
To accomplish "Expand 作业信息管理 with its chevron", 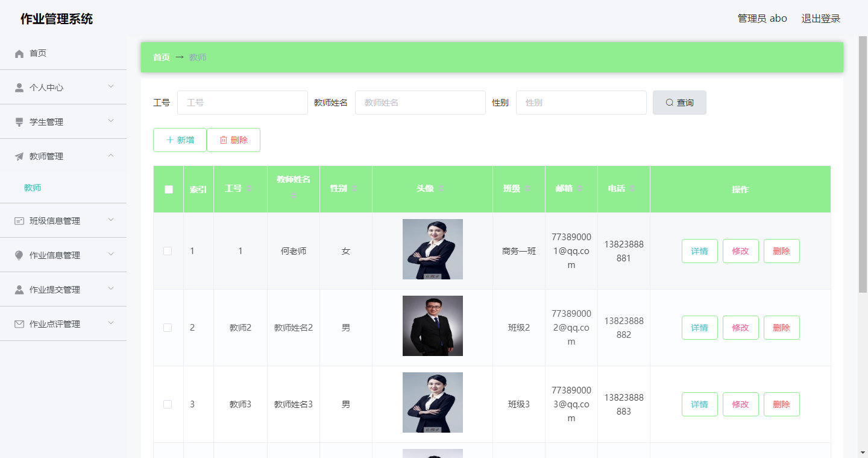I will tap(111, 255).
